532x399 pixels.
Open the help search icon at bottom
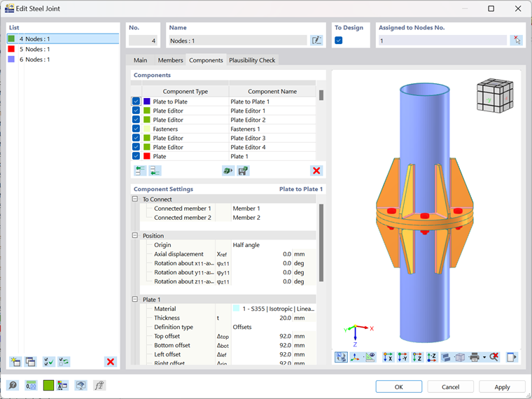tap(13, 386)
